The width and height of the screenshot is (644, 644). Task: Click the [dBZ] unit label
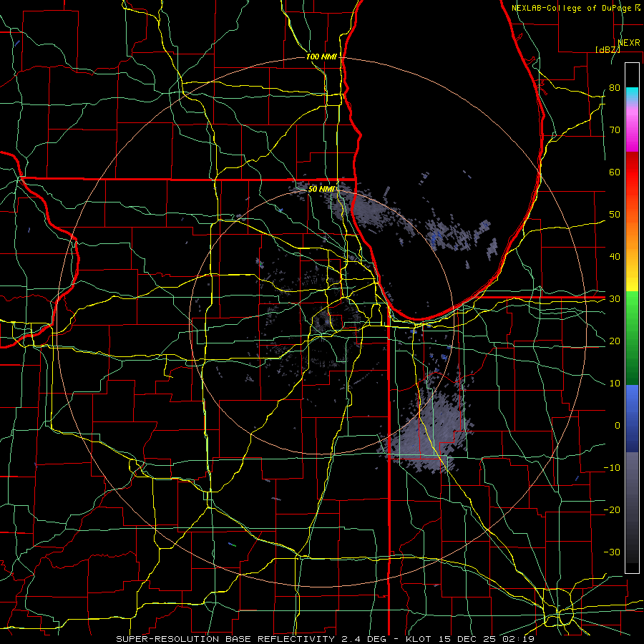pyautogui.click(x=608, y=49)
